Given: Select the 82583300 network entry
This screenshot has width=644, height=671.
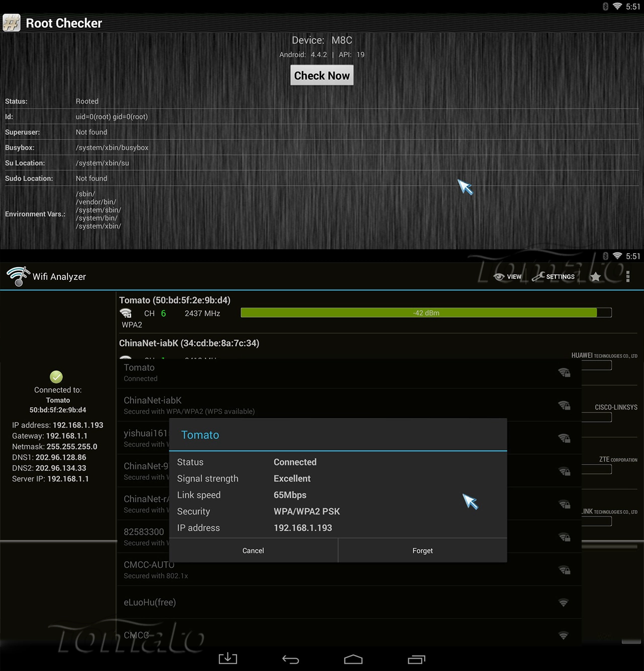Looking at the screenshot, I should tap(143, 537).
